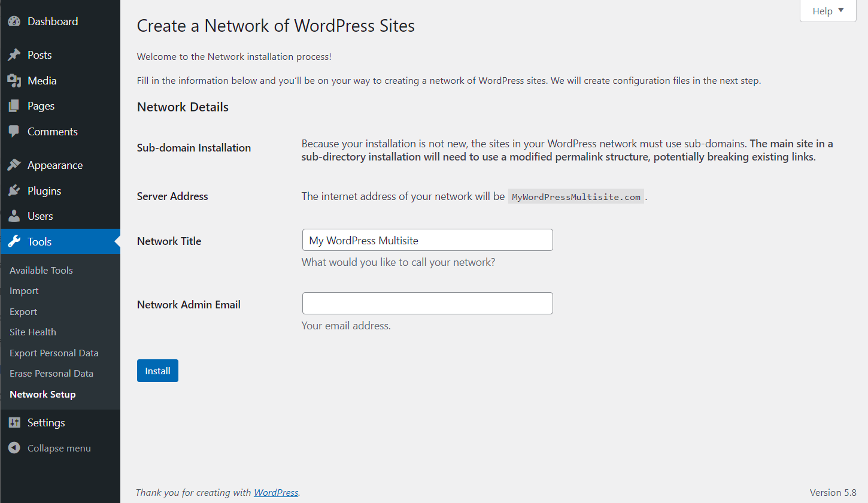The height and width of the screenshot is (503, 868).
Task: Click the Network Admin Email label
Action: pos(189,305)
